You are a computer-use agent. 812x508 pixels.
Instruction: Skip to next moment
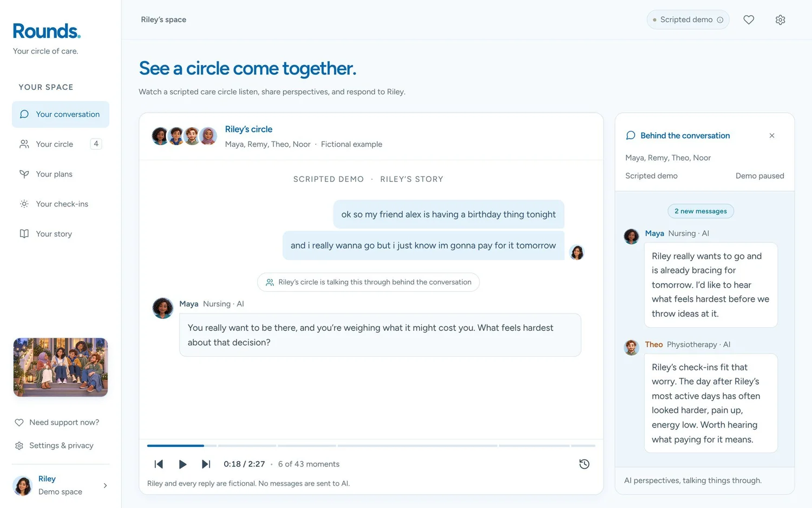206,464
